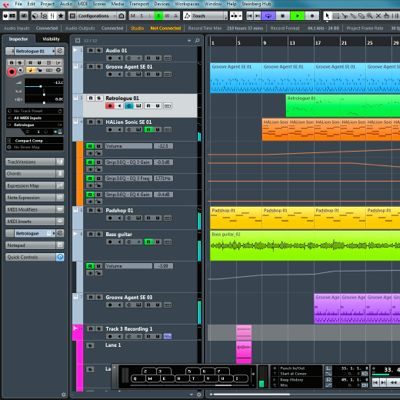Select the Bass guitar_02 audio event
This screenshot has height=400, width=400.
305,245
